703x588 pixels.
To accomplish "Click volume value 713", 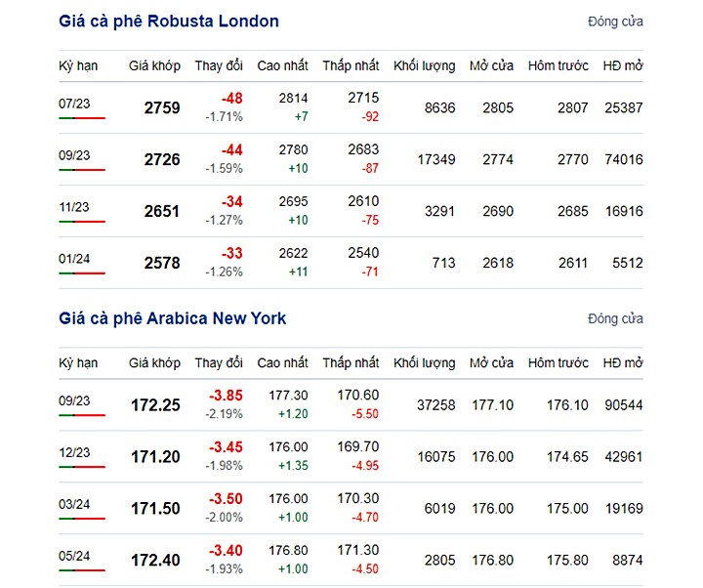I will click(x=443, y=263).
